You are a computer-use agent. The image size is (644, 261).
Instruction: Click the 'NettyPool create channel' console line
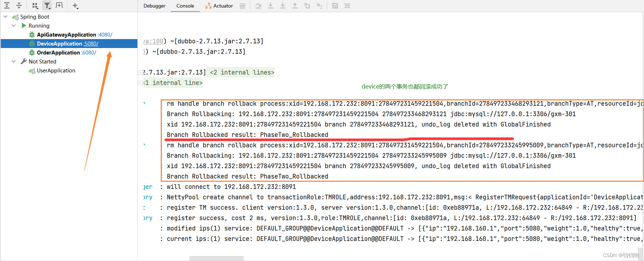click(405, 197)
